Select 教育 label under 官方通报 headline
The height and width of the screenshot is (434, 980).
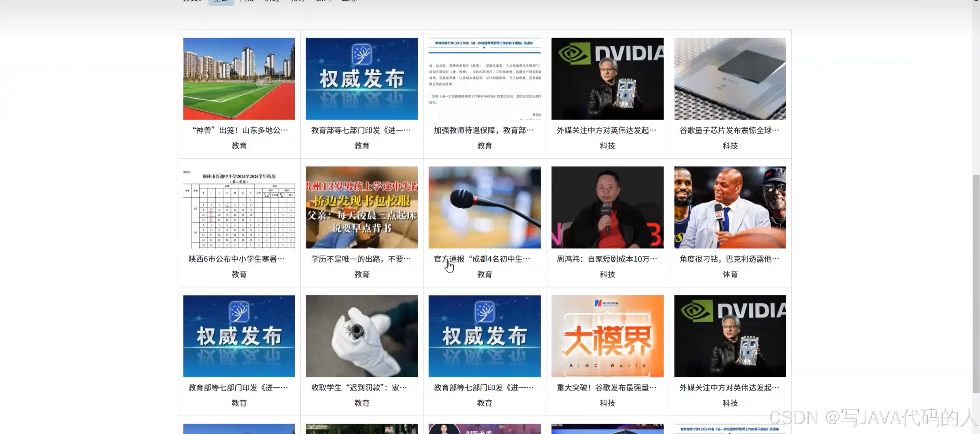pyautogui.click(x=484, y=274)
